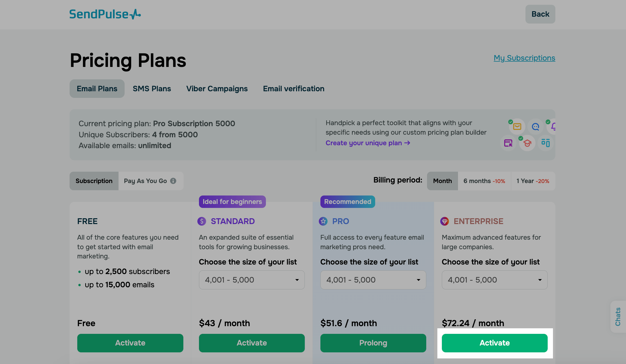Screen dimensions: 626x364
Task: Click the Enterprise diamond icon
Action: (444, 221)
